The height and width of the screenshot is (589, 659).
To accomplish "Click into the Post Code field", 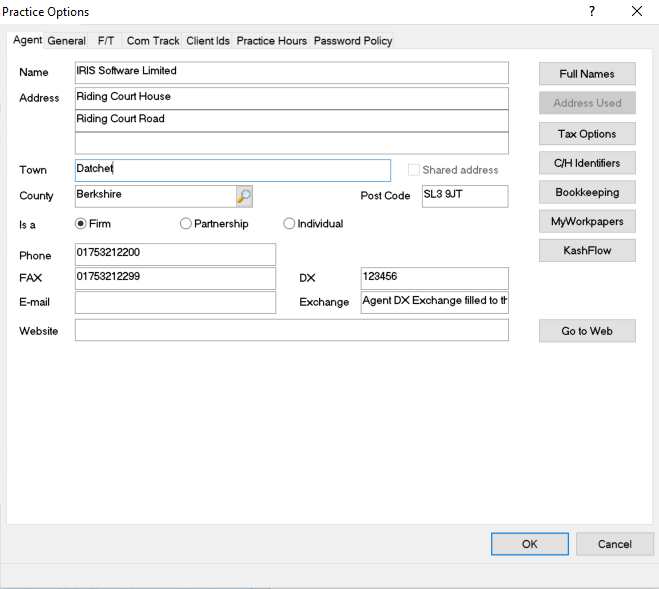I will point(465,196).
